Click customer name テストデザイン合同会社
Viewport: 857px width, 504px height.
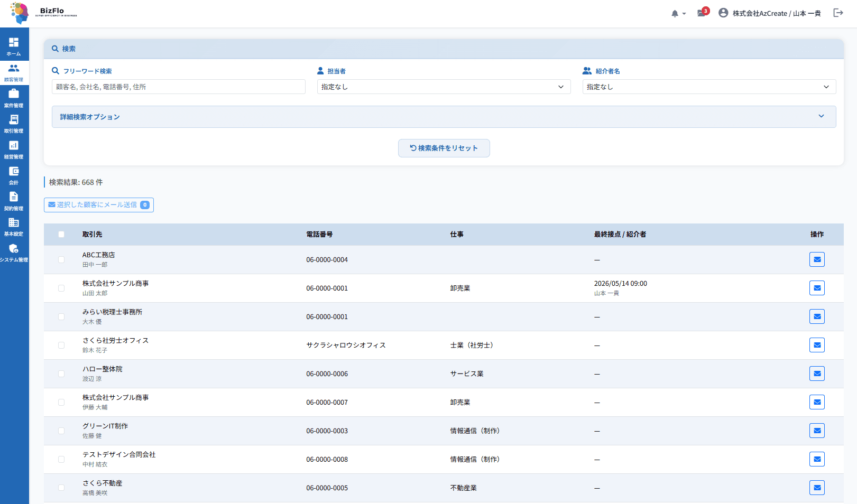[119, 455]
